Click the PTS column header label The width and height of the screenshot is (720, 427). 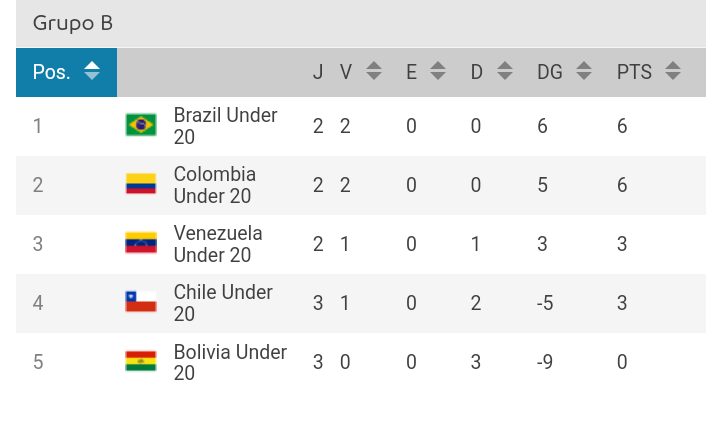634,72
